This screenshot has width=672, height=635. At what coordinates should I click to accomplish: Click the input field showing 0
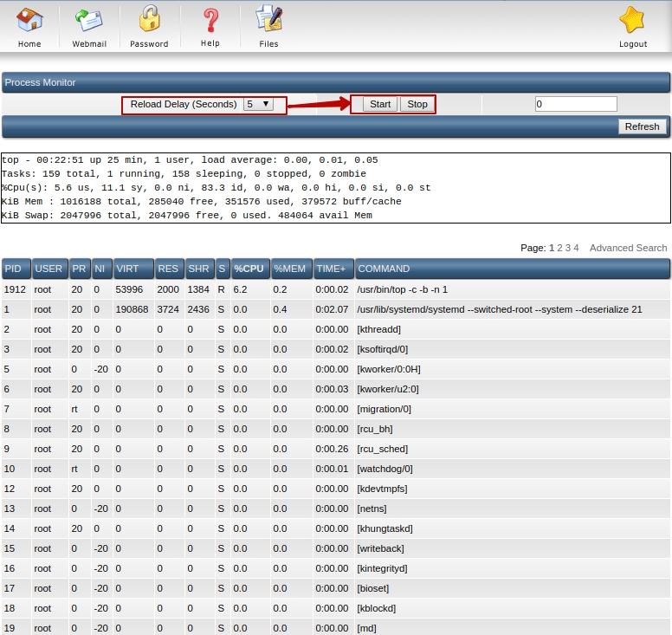(x=575, y=104)
